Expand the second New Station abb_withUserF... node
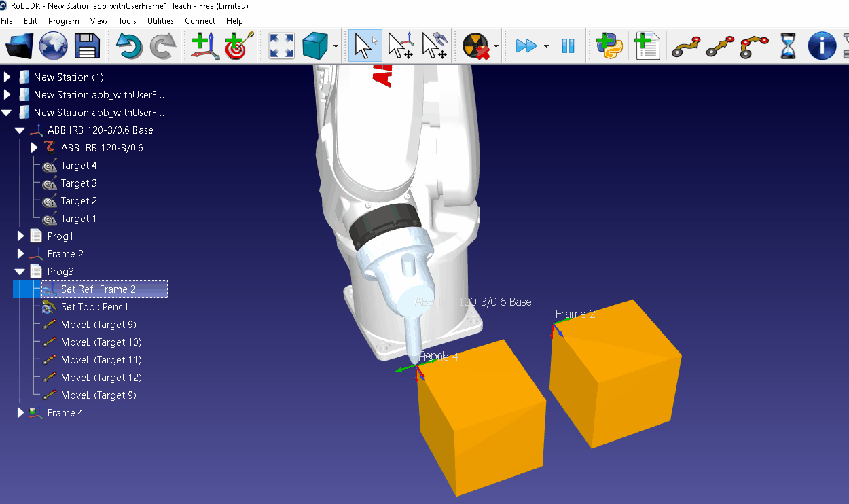 click(x=7, y=95)
